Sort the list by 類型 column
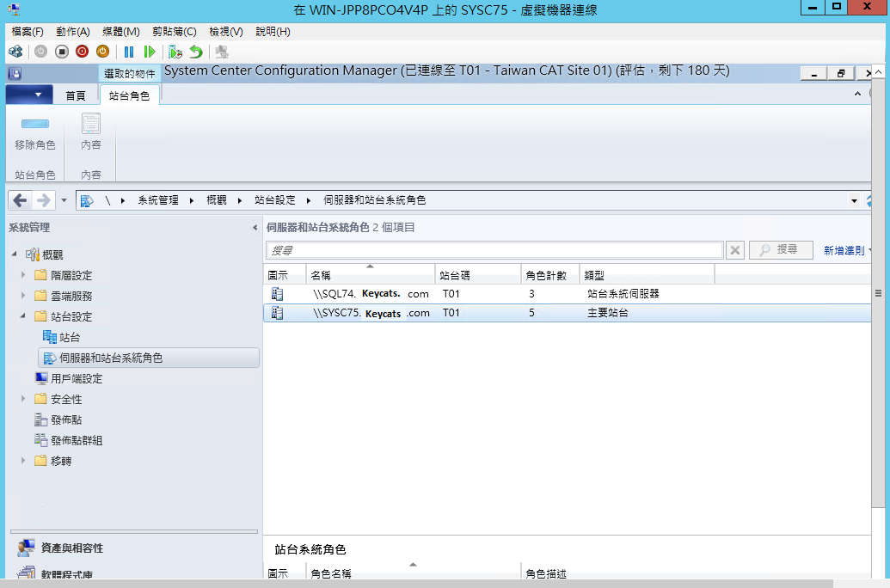 [647, 275]
